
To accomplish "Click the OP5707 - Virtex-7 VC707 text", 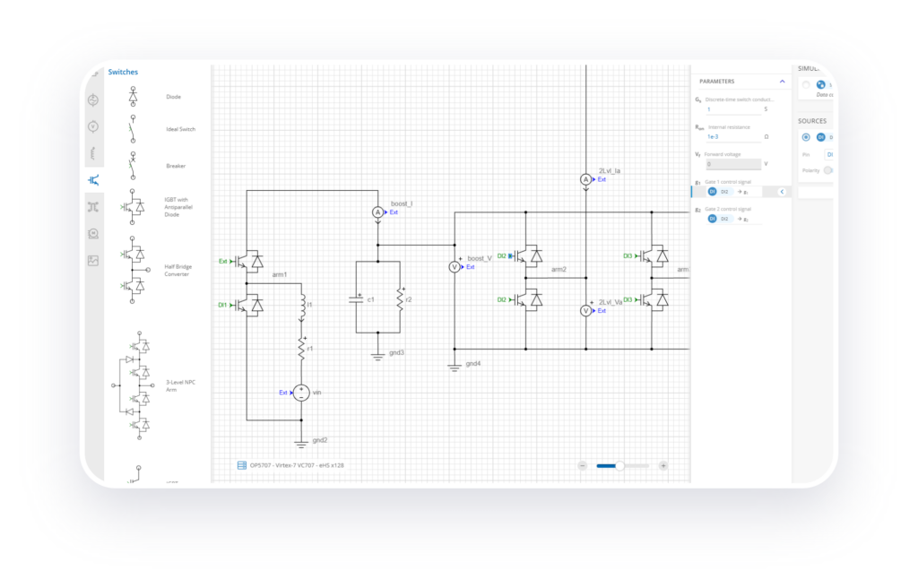I will point(297,465).
